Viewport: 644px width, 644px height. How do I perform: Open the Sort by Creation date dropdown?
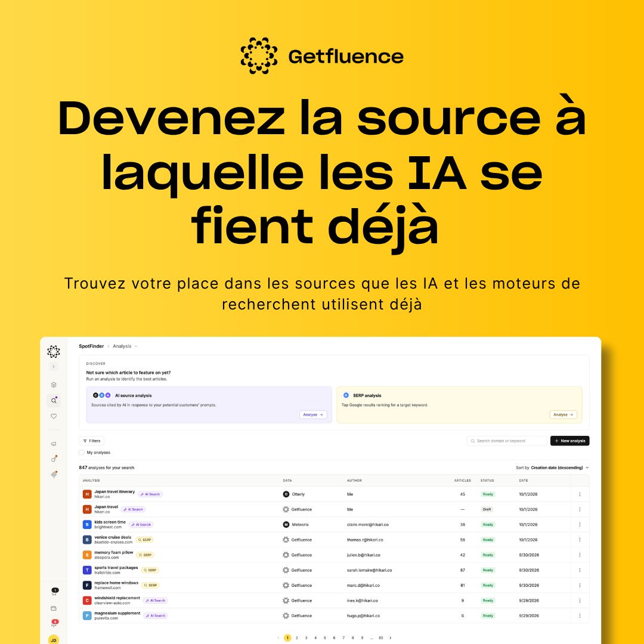[x=552, y=468]
